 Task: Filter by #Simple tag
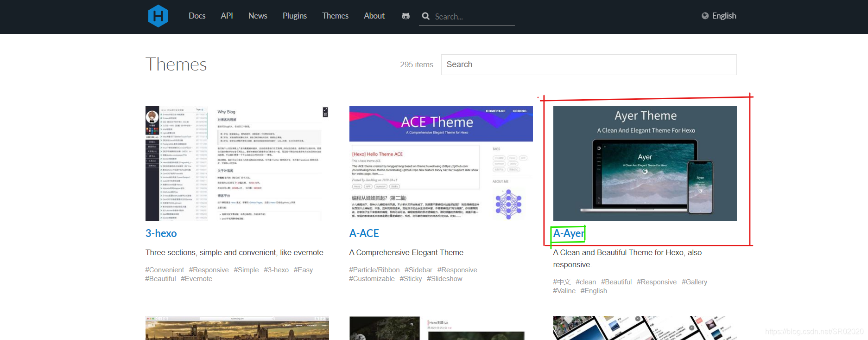click(246, 270)
